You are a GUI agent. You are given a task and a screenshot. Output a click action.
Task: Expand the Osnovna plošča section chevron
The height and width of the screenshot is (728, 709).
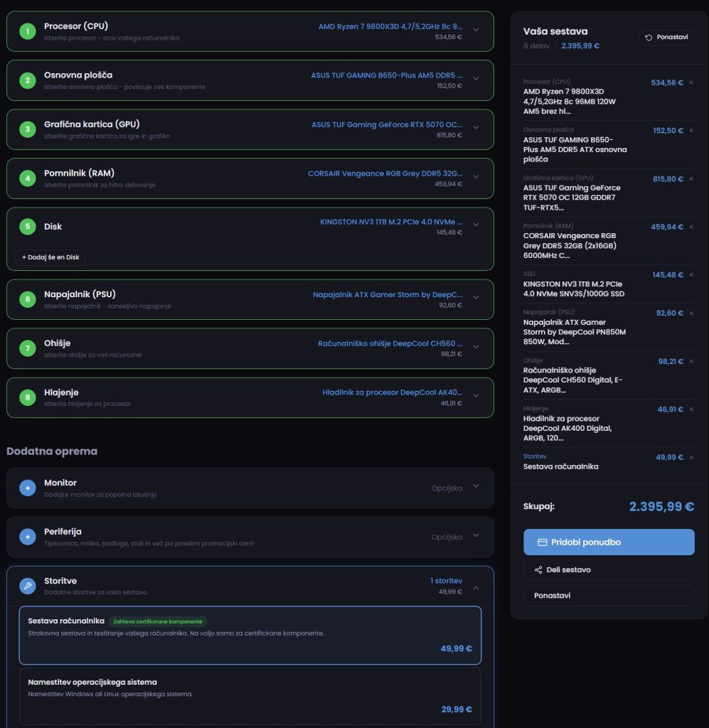click(x=476, y=78)
